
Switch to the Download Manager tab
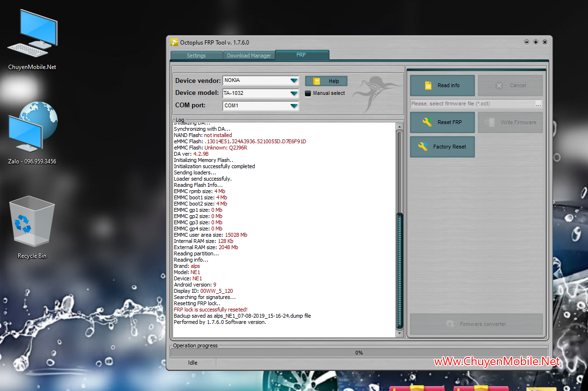pyautogui.click(x=249, y=56)
